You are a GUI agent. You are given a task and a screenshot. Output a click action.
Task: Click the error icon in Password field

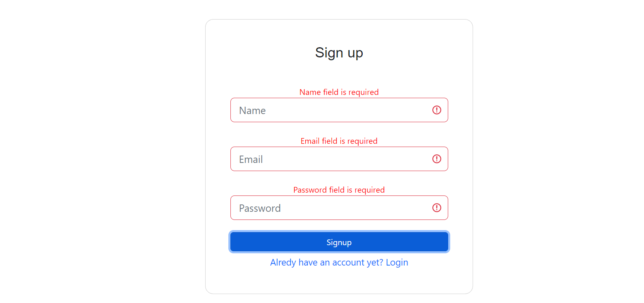point(436,208)
